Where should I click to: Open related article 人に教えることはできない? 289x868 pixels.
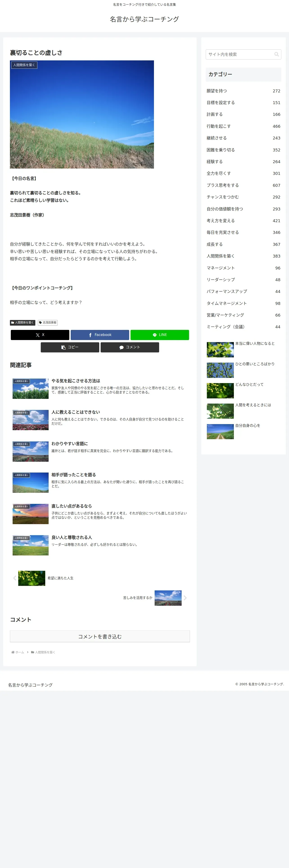100,420
